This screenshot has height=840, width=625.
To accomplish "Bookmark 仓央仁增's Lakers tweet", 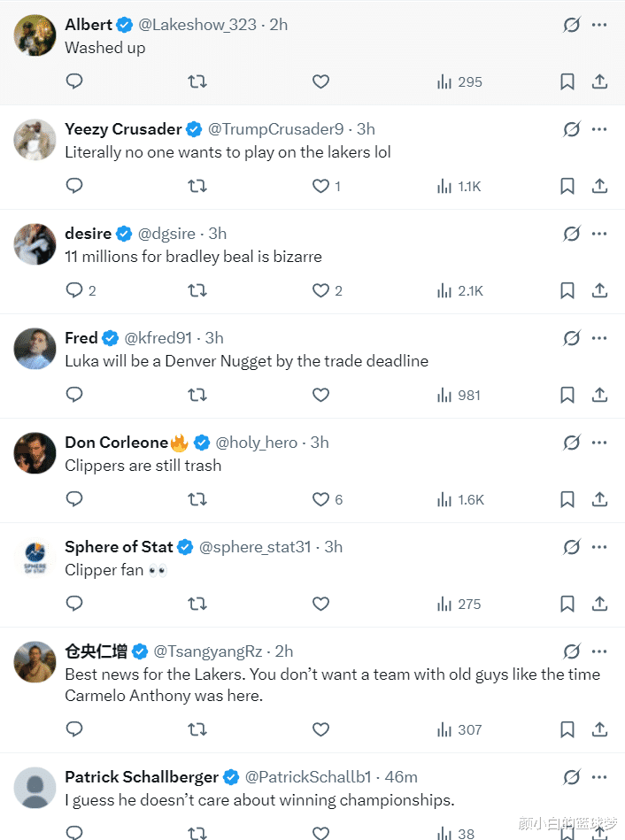I will (567, 729).
